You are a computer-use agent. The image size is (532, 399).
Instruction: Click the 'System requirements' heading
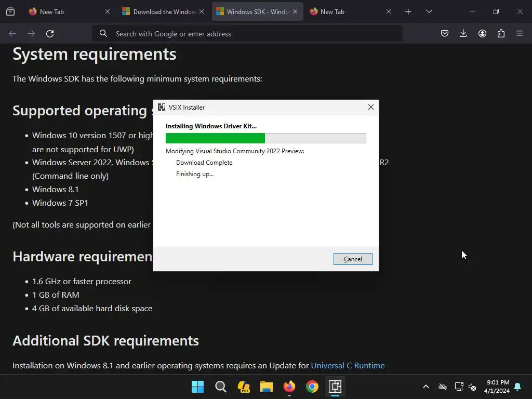point(95,54)
